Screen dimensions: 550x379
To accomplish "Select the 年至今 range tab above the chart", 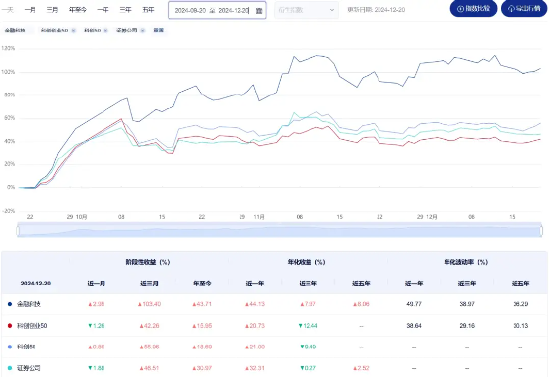I will (78, 10).
